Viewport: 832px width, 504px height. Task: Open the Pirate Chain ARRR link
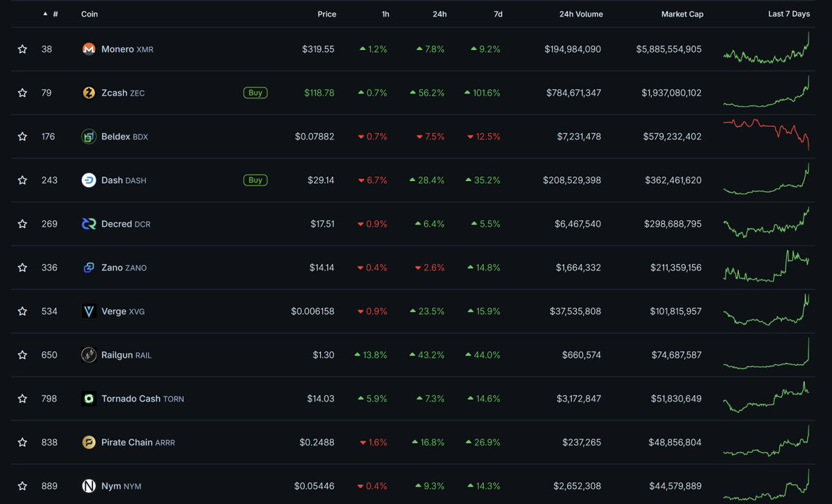pos(138,442)
